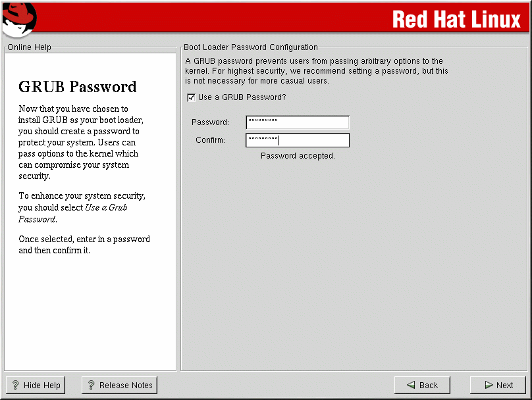This screenshot has height=400, width=532.
Task: Hide the Online Help panel
Action: coord(36,386)
